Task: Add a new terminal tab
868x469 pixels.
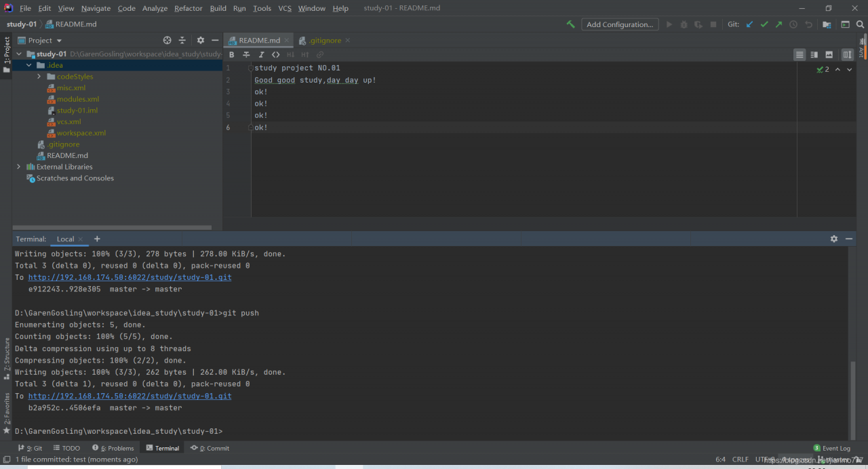Action: (97, 239)
